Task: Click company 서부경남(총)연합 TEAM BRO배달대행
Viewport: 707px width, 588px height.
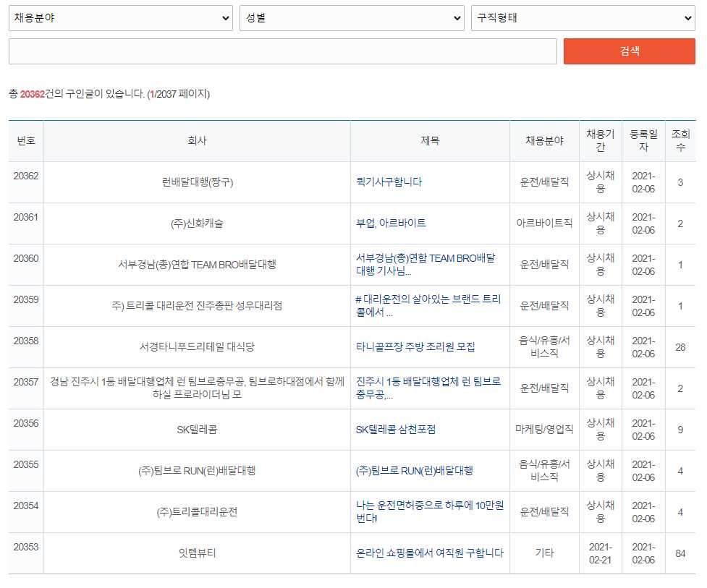Action: [197, 265]
